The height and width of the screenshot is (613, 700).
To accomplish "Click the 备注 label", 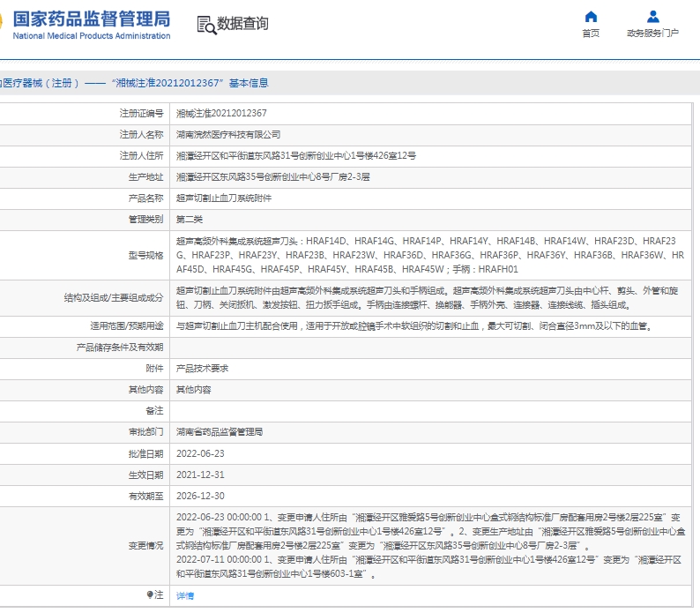I will point(154,411).
